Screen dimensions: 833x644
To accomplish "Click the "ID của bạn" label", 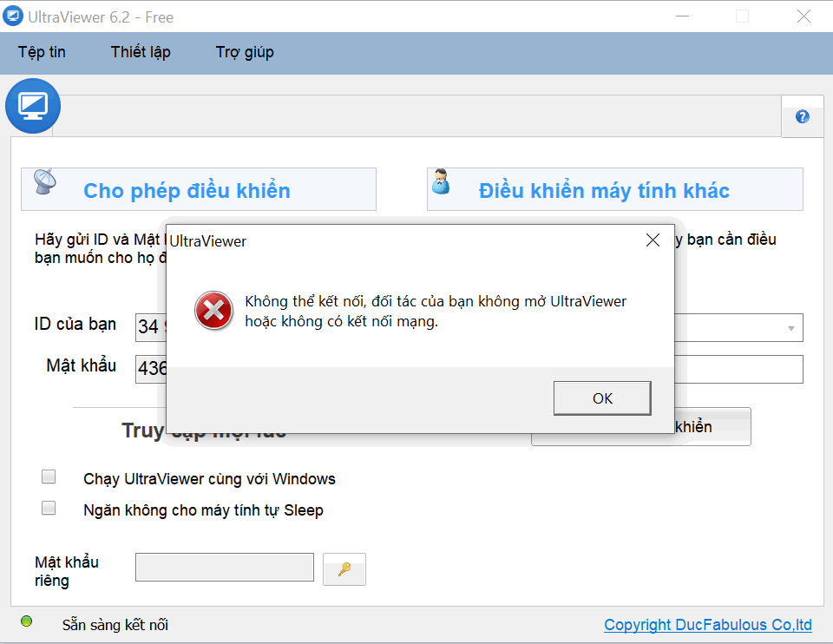I will pyautogui.click(x=75, y=324).
